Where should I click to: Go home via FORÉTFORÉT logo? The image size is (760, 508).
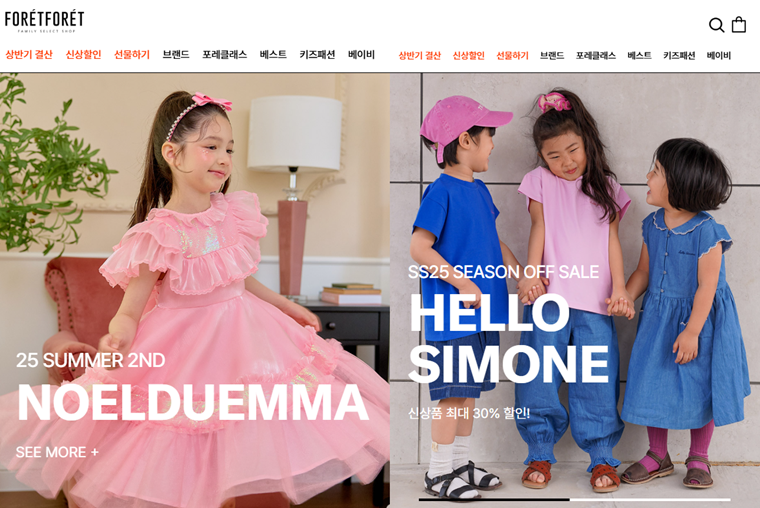coord(45,21)
